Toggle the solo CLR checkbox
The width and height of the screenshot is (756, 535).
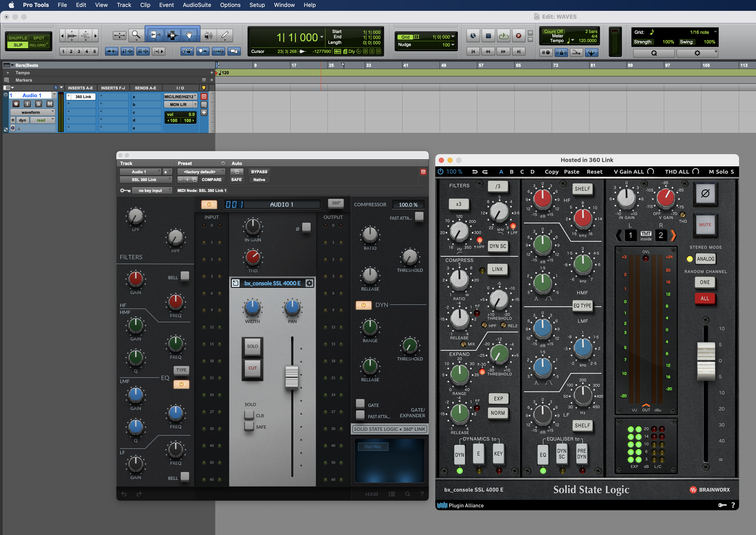tap(249, 415)
